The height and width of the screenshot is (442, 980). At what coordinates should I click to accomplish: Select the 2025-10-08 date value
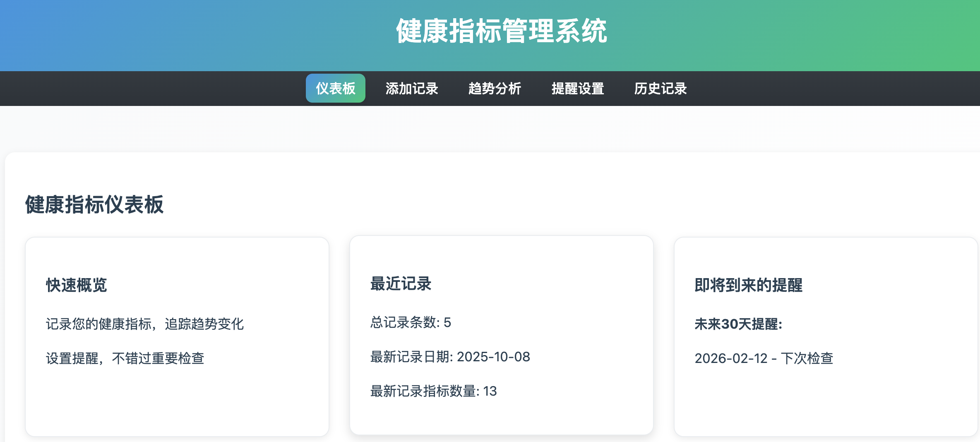click(493, 356)
